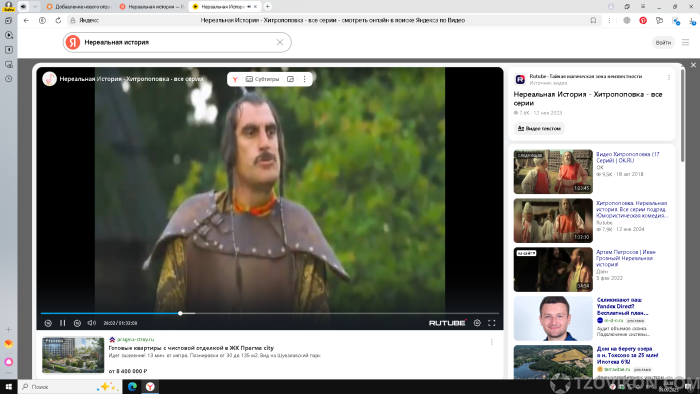Rewind the video with the skip-back icon
The image size is (700, 394).
[48, 323]
